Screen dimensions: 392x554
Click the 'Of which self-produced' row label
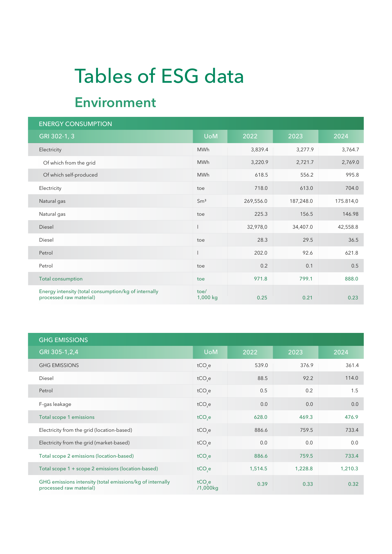70,175
